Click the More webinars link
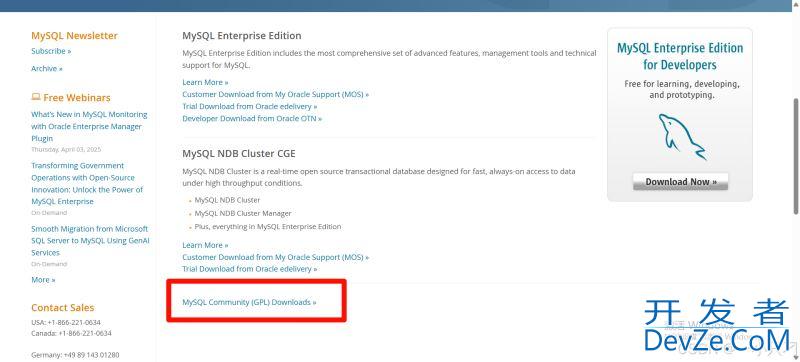Viewport: 800px width, 362px height. tap(43, 280)
